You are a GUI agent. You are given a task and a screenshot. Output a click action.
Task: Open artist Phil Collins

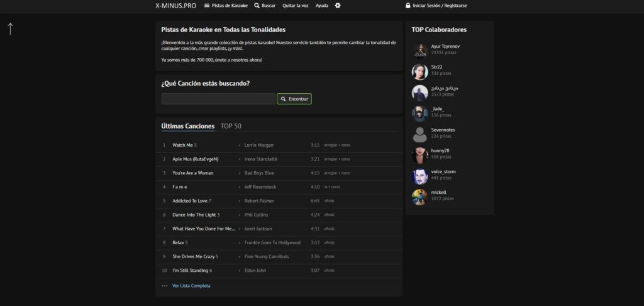click(257, 215)
